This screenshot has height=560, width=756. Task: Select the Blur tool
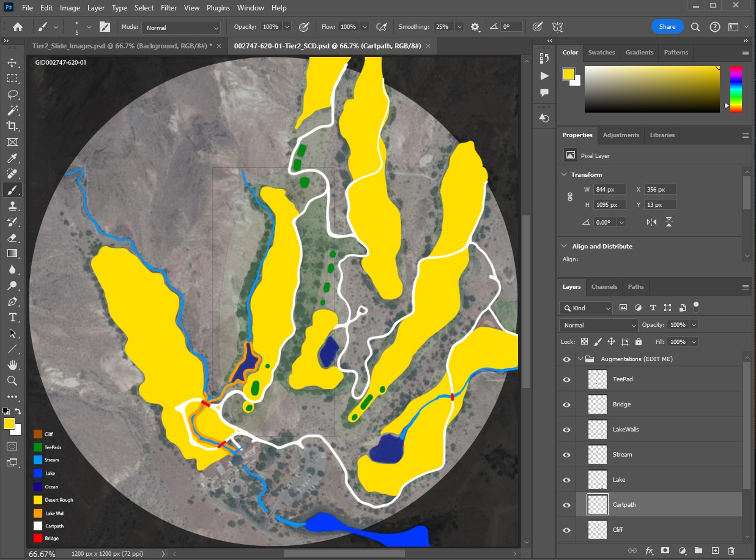12,269
